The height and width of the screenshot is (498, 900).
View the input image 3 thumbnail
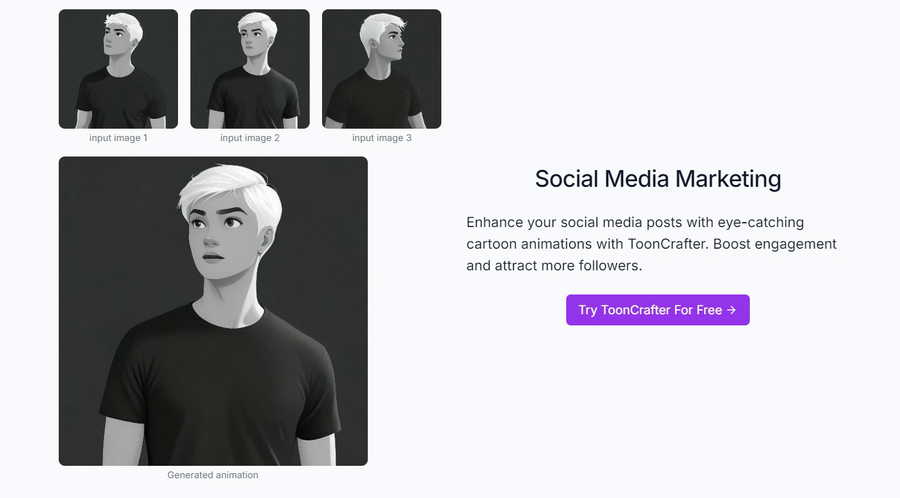(382, 69)
